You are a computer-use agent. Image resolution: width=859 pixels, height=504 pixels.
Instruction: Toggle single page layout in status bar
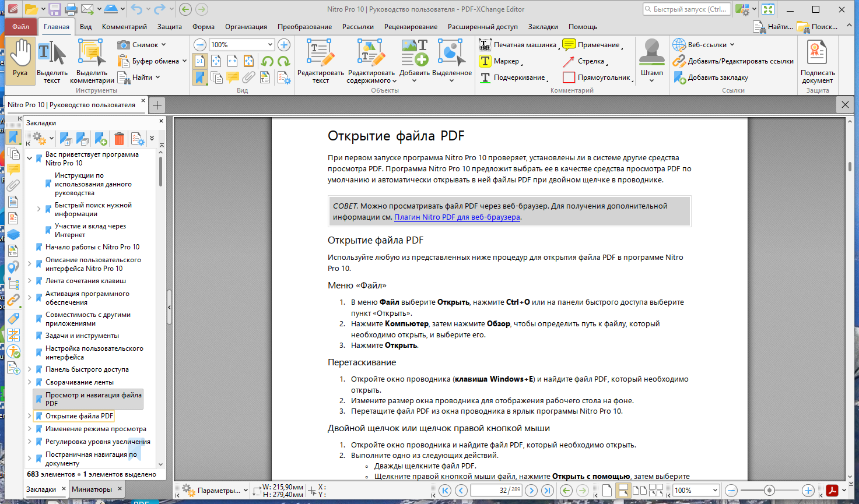607,491
